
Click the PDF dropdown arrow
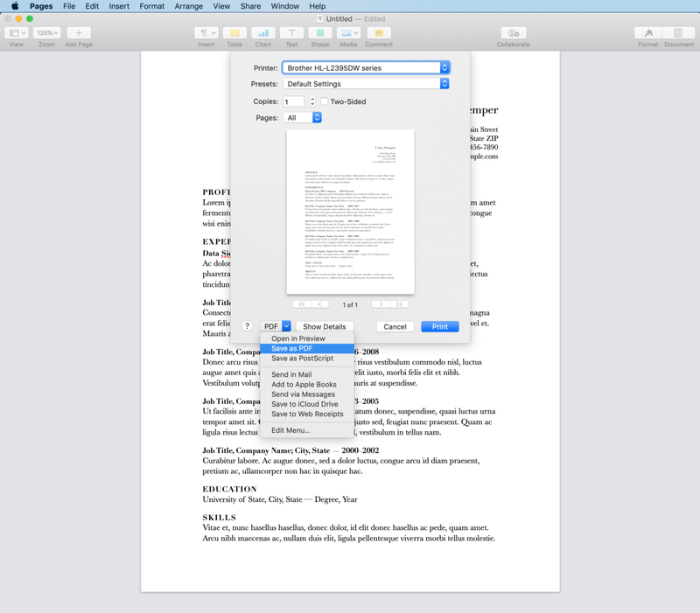pyautogui.click(x=287, y=326)
